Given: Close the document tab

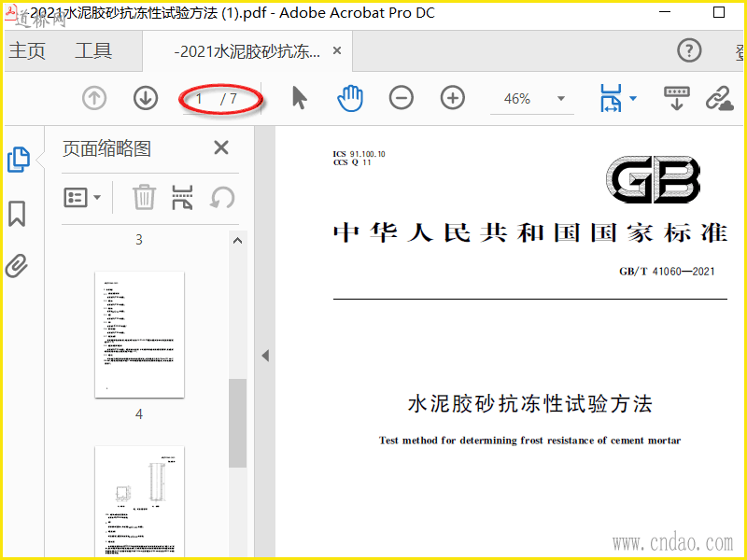Looking at the screenshot, I should point(337,50).
